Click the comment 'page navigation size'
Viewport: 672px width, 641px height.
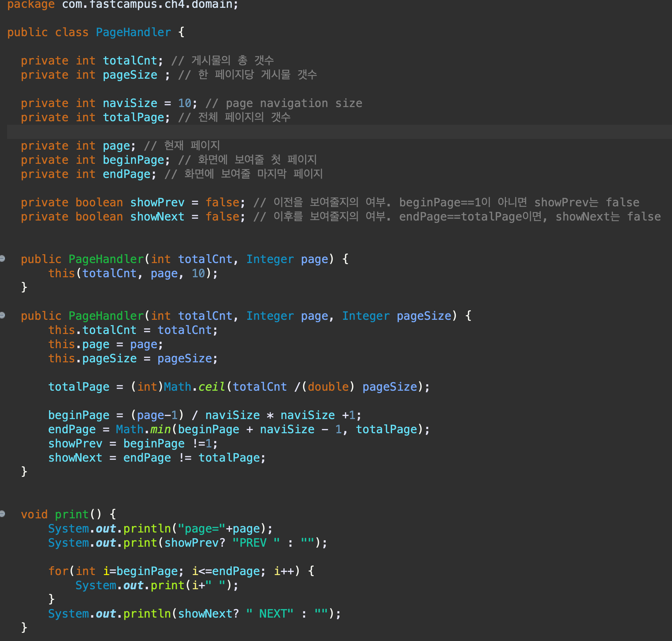294,103
